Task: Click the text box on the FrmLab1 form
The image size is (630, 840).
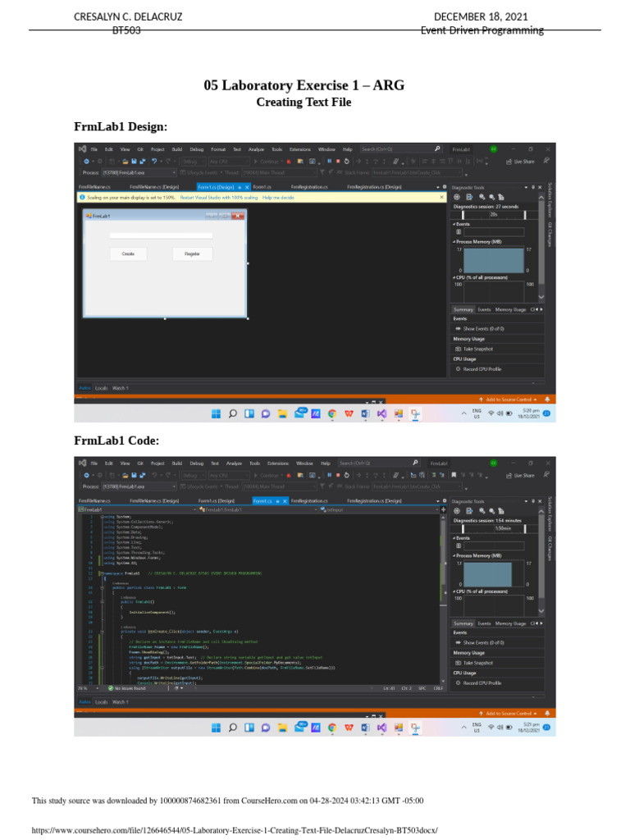Action: 161,235
